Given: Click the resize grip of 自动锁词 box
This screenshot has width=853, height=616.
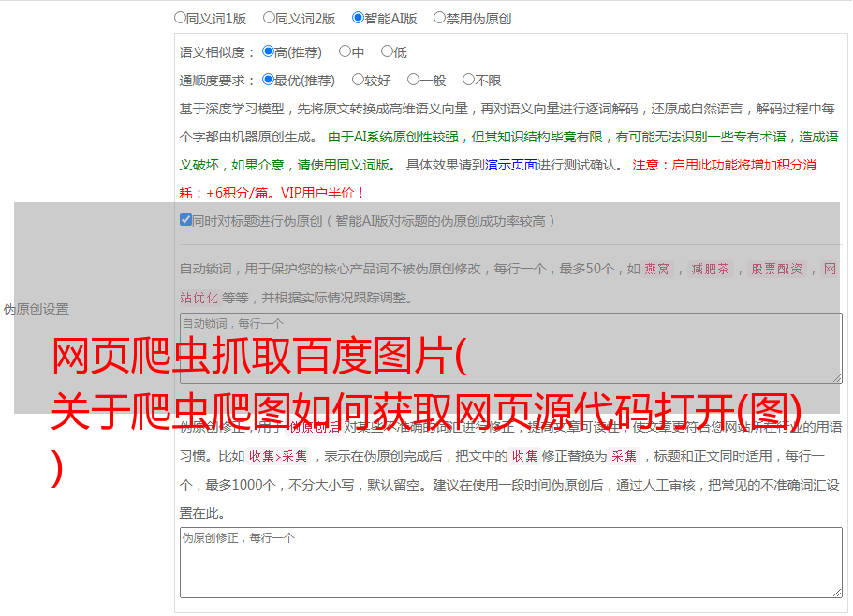Looking at the screenshot, I should tap(837, 378).
